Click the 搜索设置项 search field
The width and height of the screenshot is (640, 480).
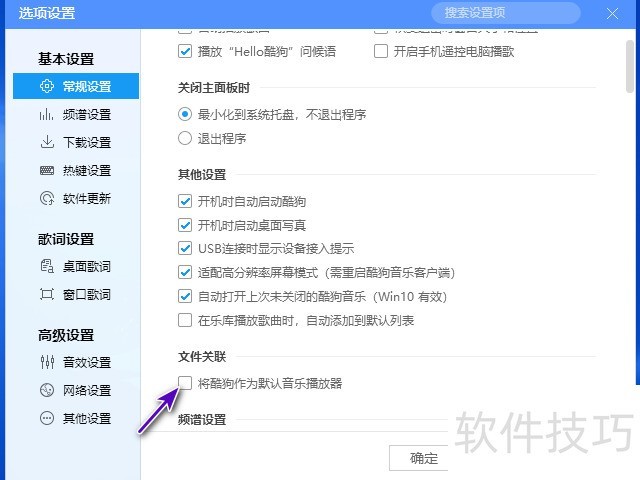[505, 13]
